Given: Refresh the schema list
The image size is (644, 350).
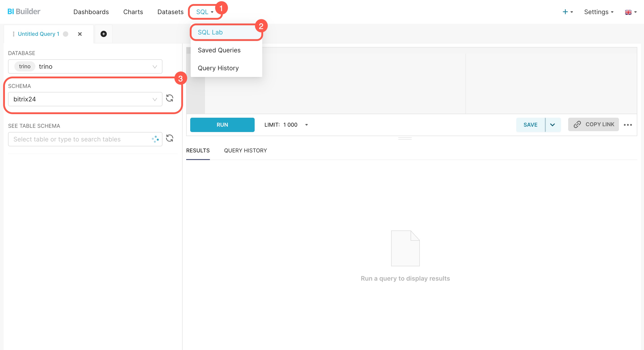Looking at the screenshot, I should click(169, 98).
